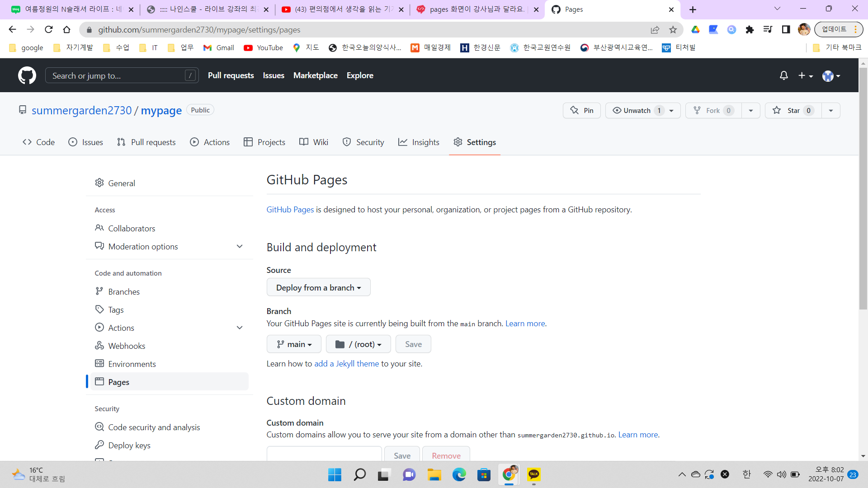Fork the mypage repository
This screenshot has height=488, width=868.
coord(713,111)
